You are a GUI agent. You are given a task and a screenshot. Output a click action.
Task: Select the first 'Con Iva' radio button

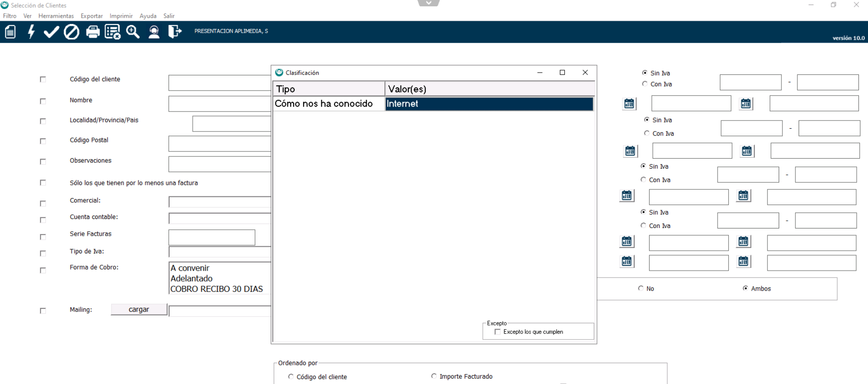click(645, 84)
